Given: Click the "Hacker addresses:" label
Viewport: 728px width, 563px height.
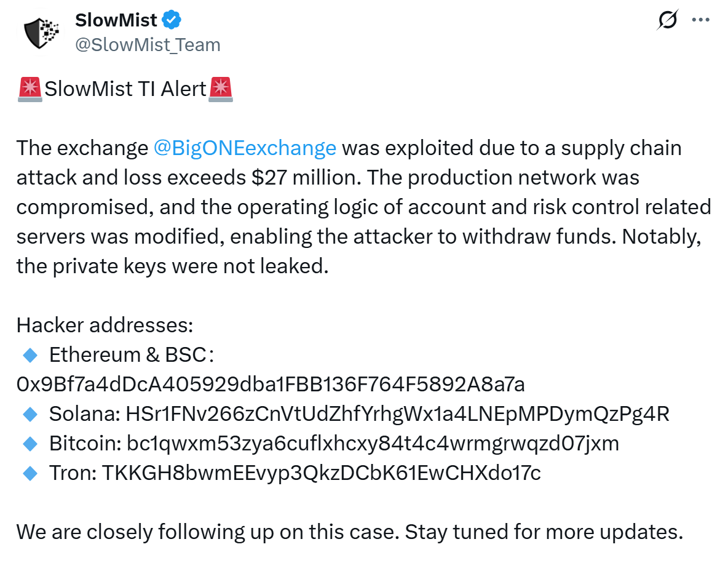Looking at the screenshot, I should pos(105,325).
